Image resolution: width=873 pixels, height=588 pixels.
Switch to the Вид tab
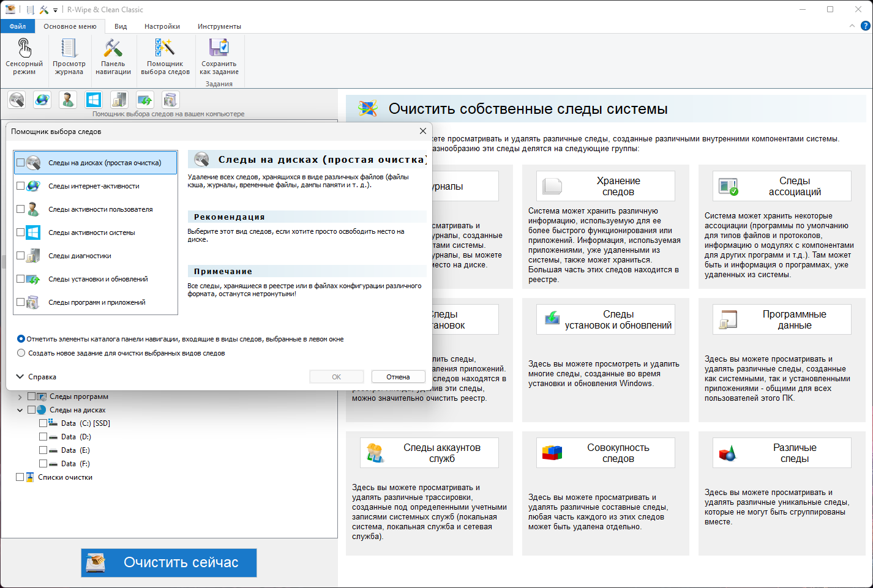point(121,26)
